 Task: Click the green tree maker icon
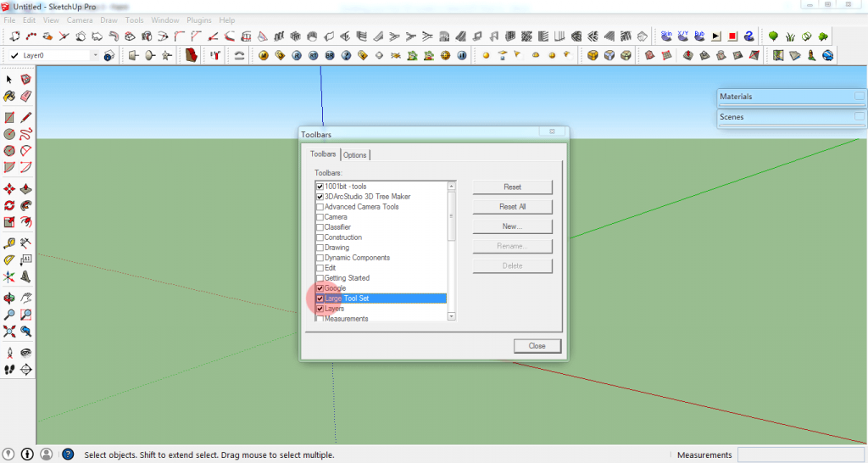773,36
